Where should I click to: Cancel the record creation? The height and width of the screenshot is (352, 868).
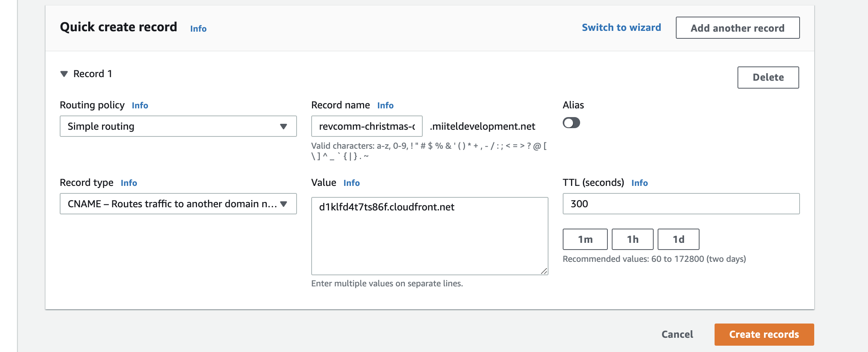pos(677,335)
